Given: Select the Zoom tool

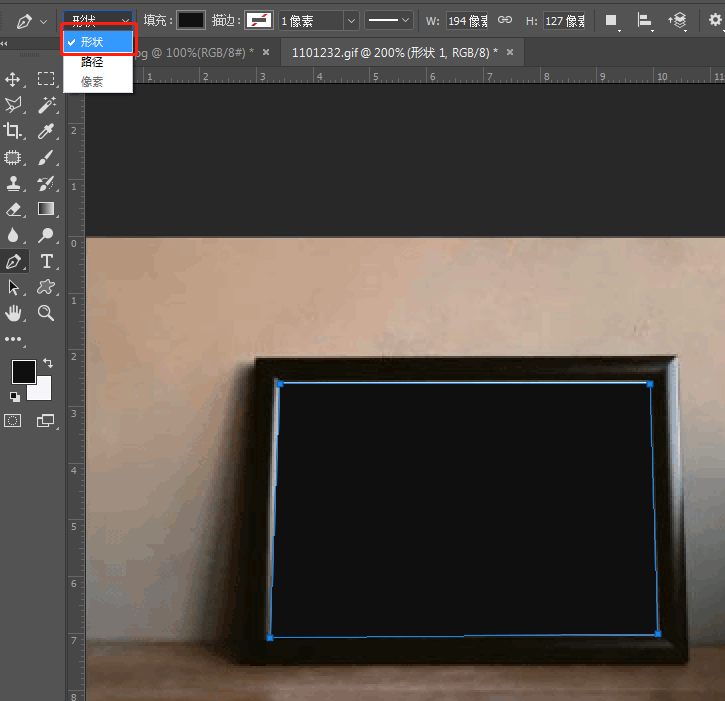Looking at the screenshot, I should pos(46,313).
